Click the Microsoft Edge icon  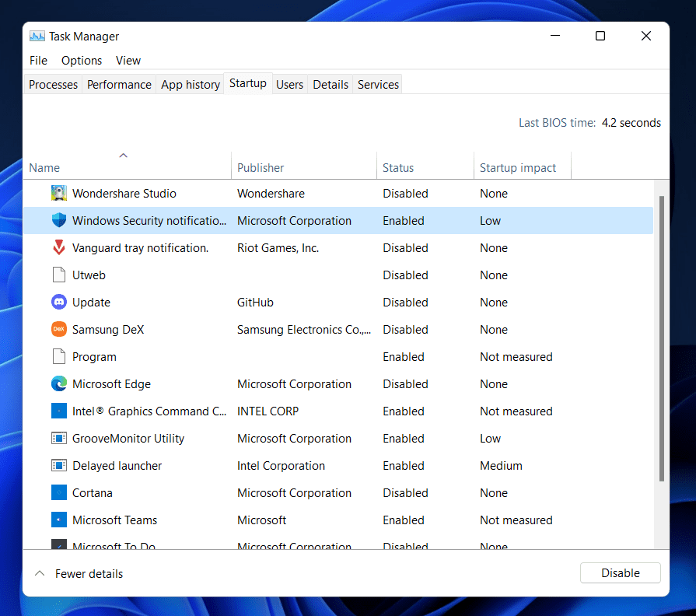(x=58, y=383)
